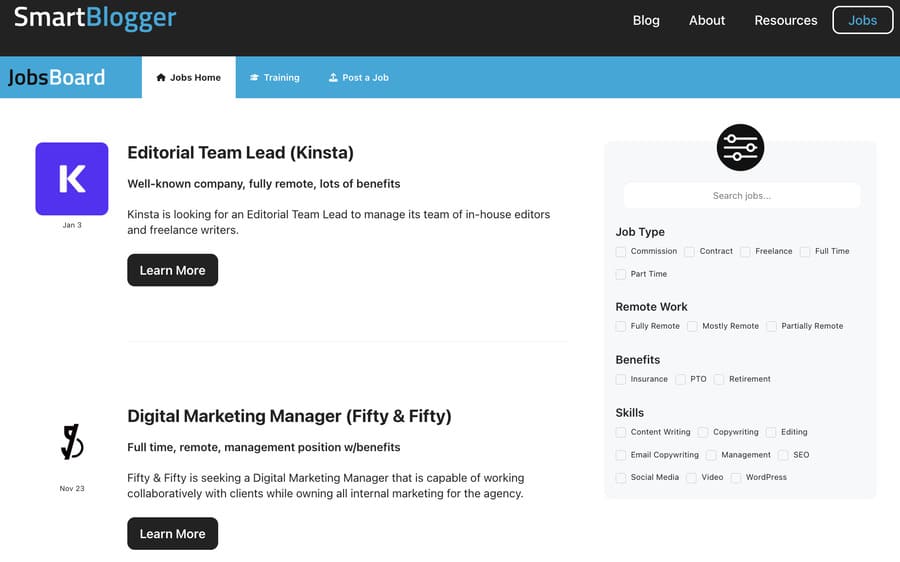The width and height of the screenshot is (900, 562).
Task: Click inside the Search jobs field
Action: (741, 196)
